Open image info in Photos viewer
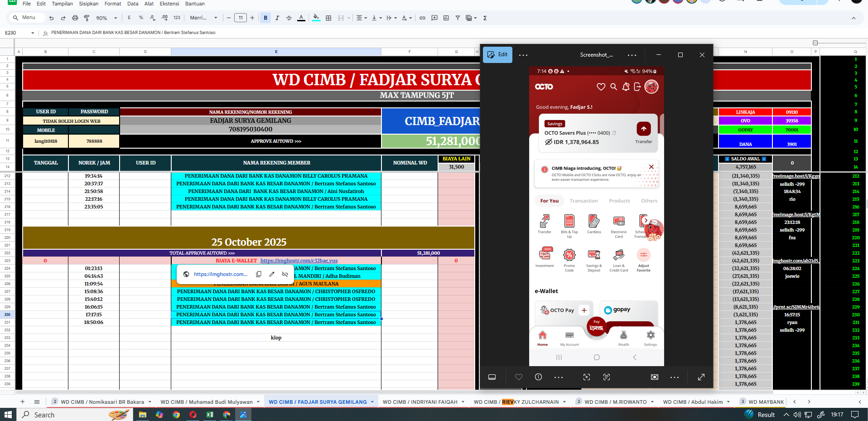This screenshot has width=868, height=421. tap(538, 377)
